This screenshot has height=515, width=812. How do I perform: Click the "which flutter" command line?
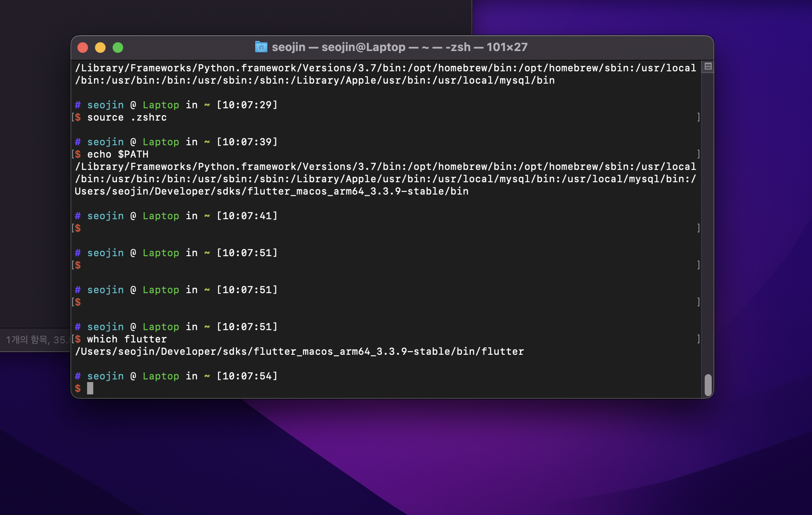click(x=127, y=339)
